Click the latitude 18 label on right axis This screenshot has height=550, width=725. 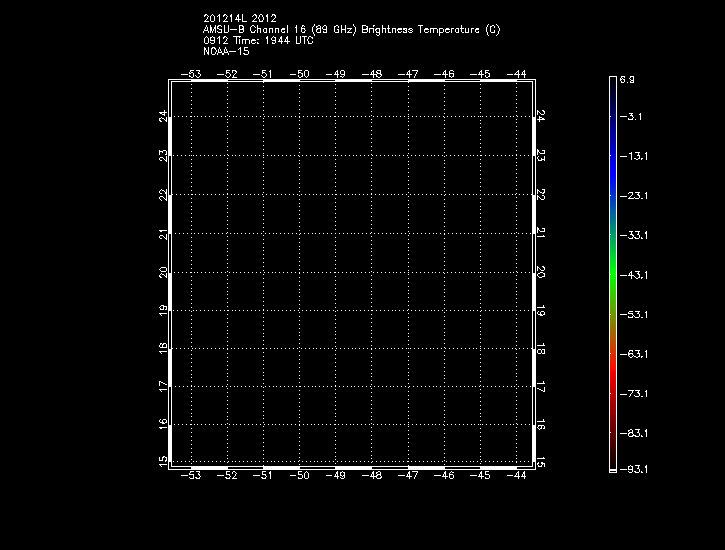click(540, 349)
